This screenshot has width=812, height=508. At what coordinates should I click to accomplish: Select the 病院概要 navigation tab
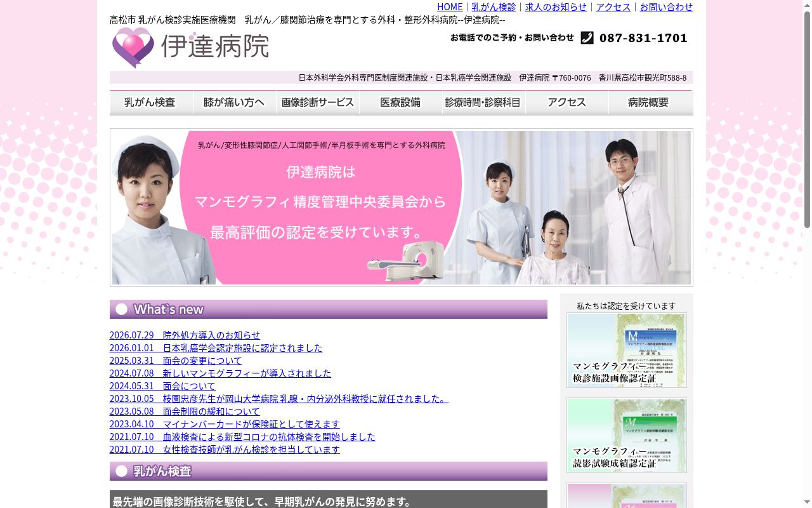[x=650, y=103]
